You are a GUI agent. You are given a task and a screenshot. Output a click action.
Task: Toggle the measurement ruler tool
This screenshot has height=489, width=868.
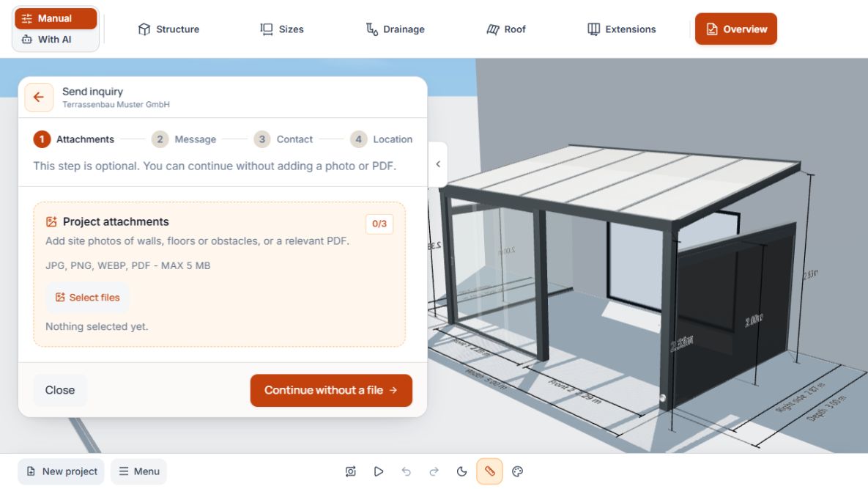[489, 472]
